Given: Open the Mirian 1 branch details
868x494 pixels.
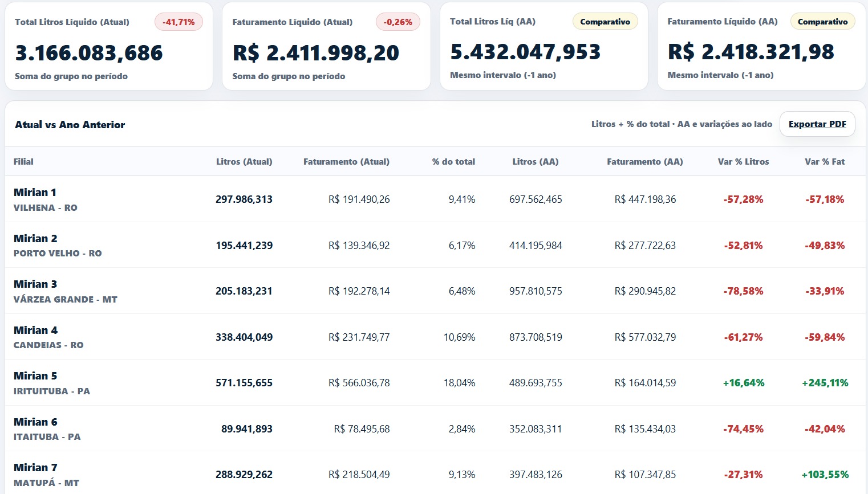Looking at the screenshot, I should [x=35, y=193].
